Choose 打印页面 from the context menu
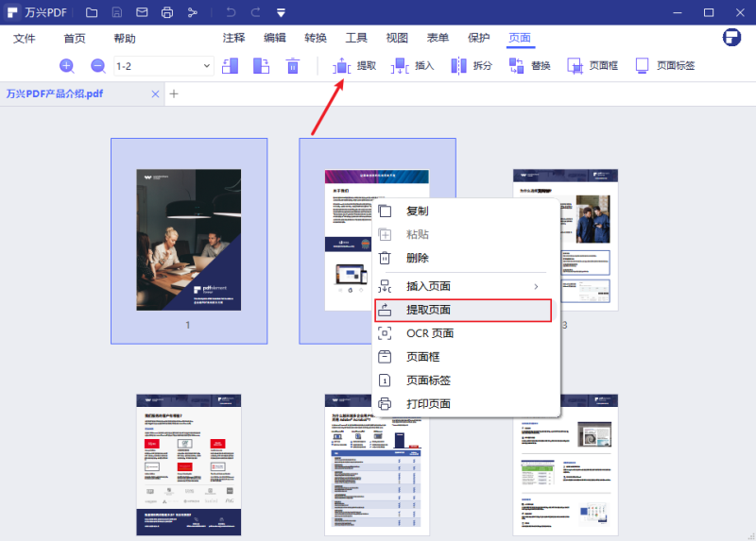 (x=467, y=404)
